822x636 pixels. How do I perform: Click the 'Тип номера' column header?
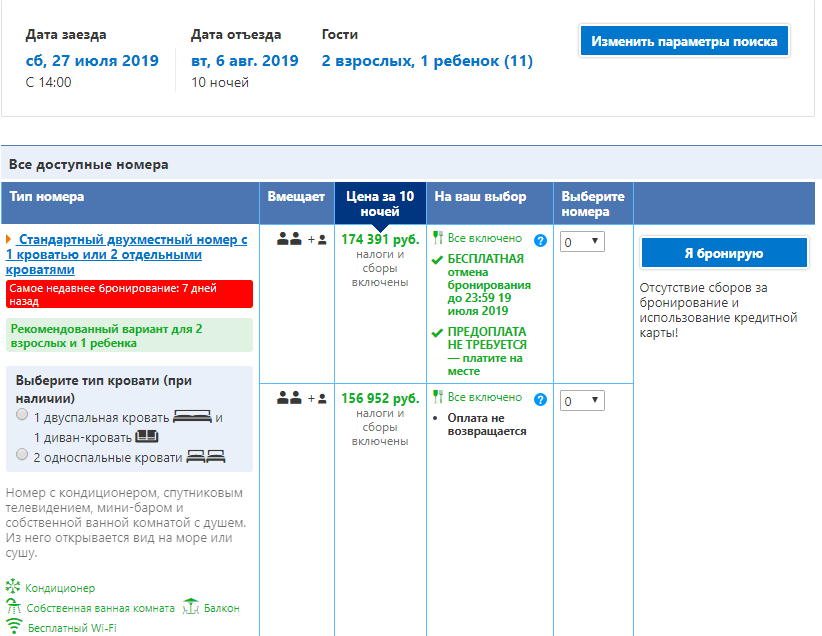pos(47,197)
